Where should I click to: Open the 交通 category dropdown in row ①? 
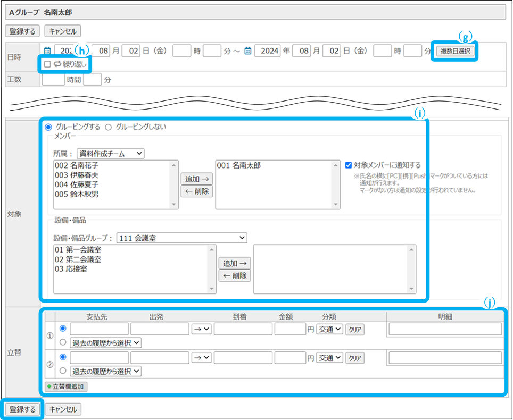(330, 329)
